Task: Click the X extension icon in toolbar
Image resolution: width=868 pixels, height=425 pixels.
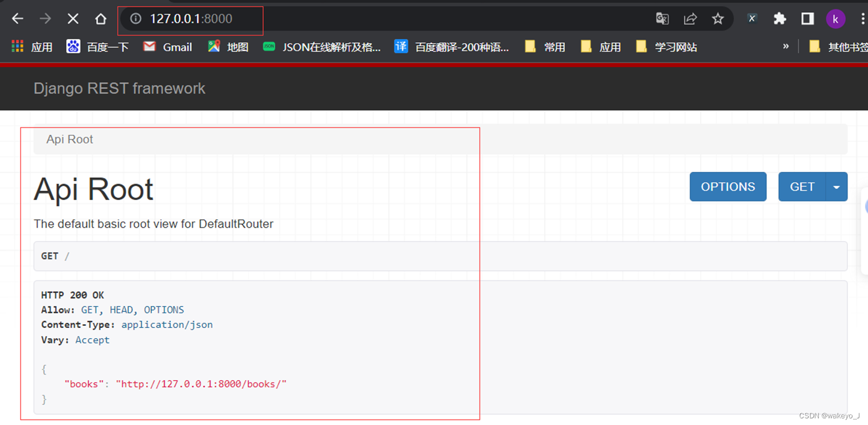Action: coord(752,19)
